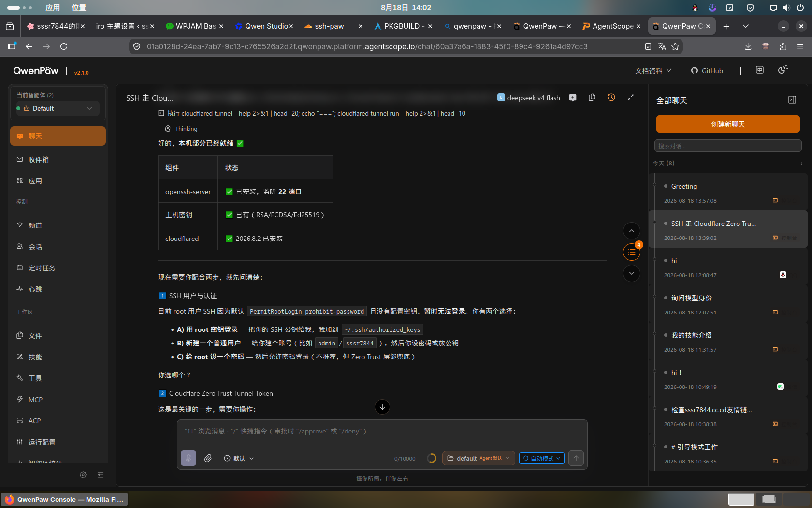Open 定时任务 in the sidebar
The width and height of the screenshot is (812, 508).
point(58,268)
